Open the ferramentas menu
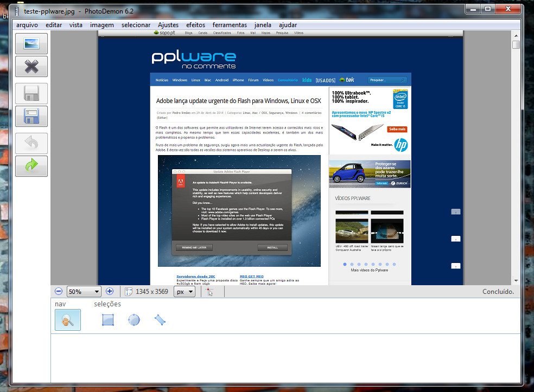 [x=230, y=25]
